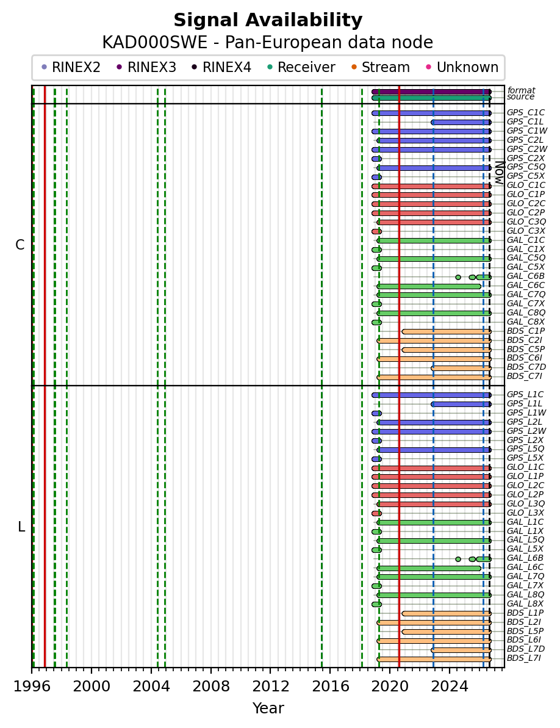Click the source row label
Screen dimensions: 560x728
(x=520, y=96)
